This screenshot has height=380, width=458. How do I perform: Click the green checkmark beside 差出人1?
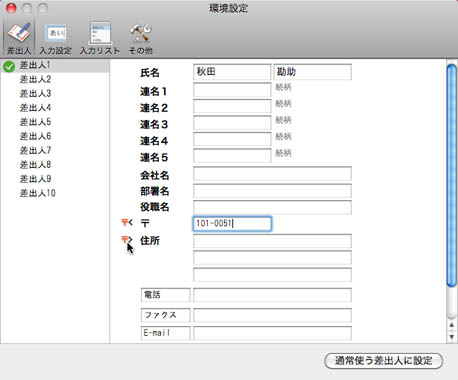tap(9, 67)
